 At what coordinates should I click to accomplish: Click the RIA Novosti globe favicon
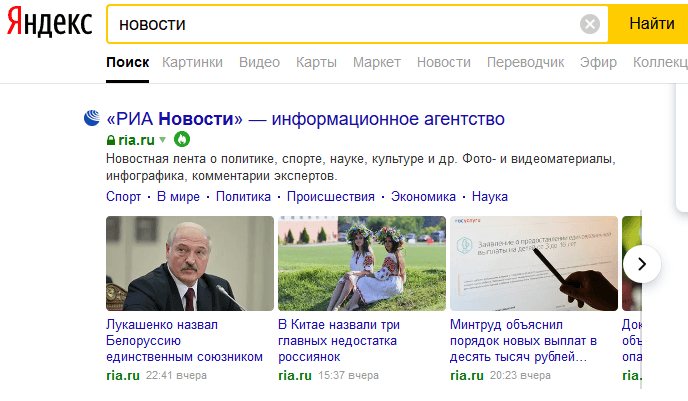(x=92, y=118)
